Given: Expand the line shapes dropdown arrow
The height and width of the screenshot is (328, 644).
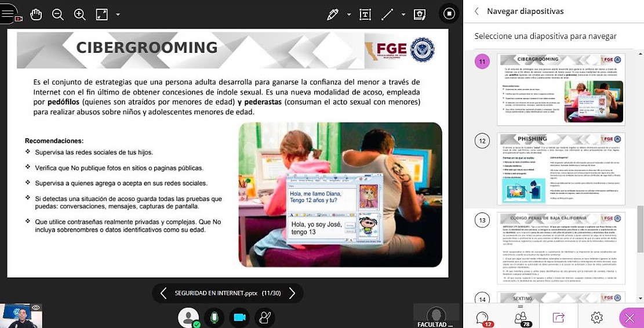Looking at the screenshot, I should 403,15.
